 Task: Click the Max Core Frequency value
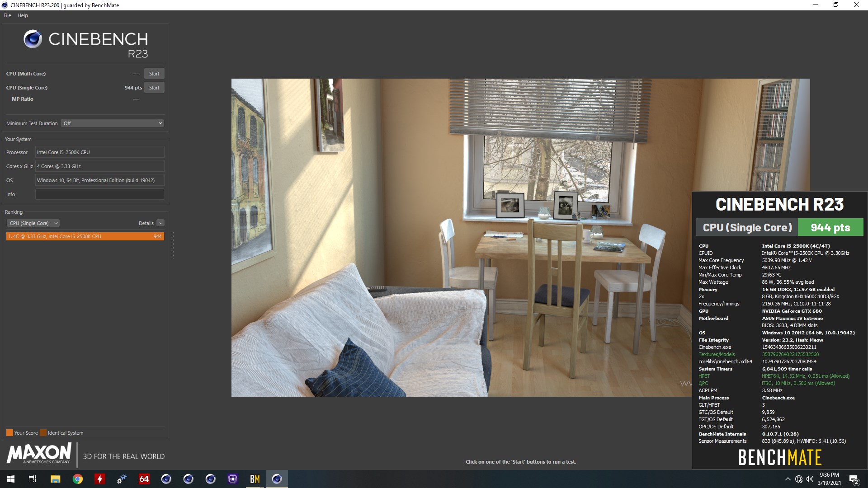[x=787, y=260]
